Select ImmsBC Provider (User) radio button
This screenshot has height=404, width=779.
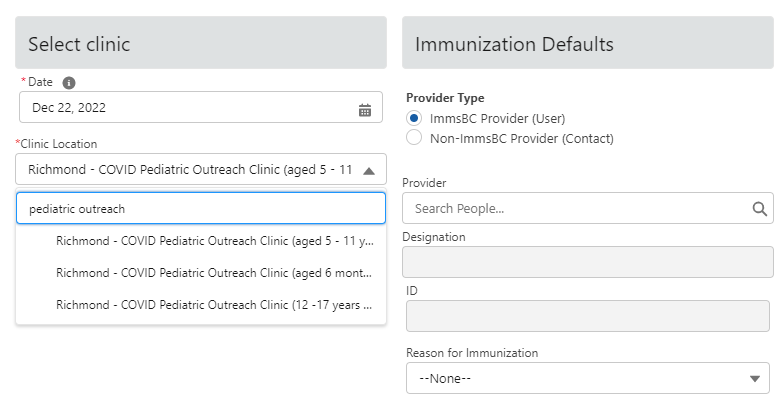[x=413, y=118]
